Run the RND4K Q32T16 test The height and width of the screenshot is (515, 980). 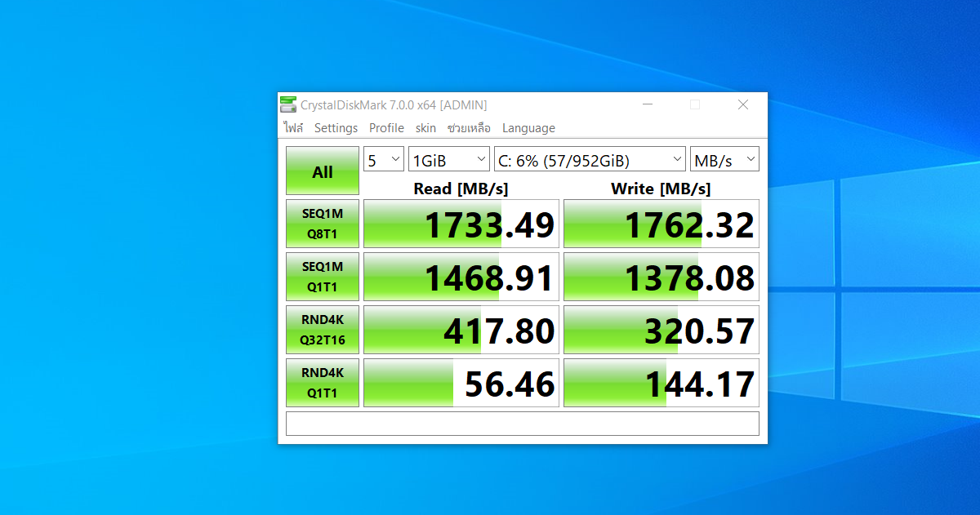[x=323, y=331]
